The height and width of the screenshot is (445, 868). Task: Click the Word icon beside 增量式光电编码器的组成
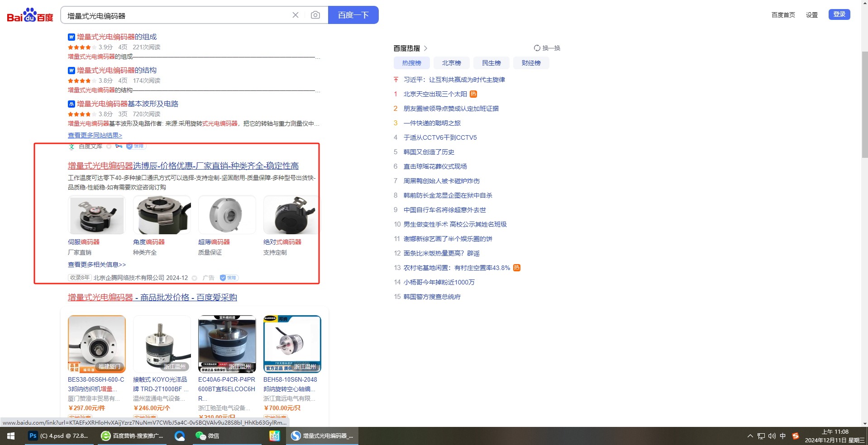(x=72, y=37)
